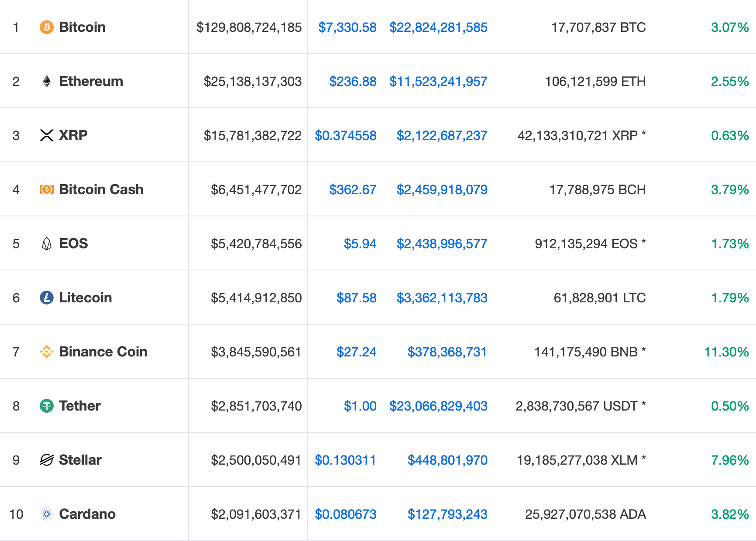Click Bitcoin volume $22,824,281,585
The image size is (756, 541).
[x=438, y=27]
